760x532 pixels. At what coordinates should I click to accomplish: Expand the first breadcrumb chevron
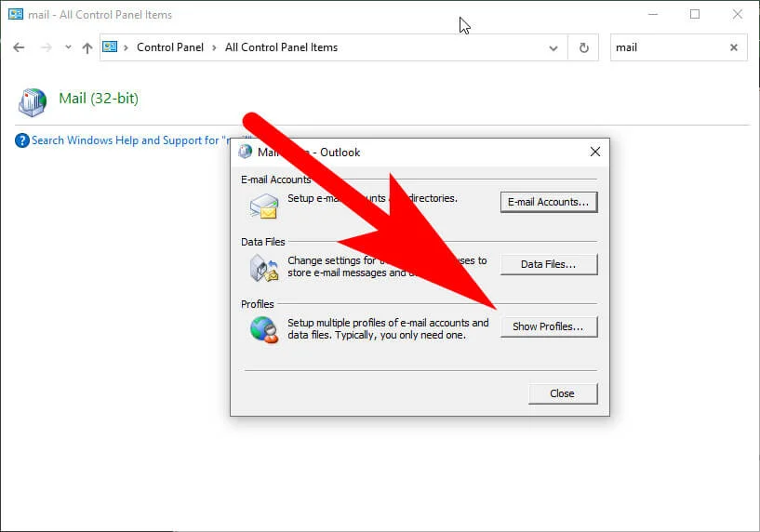pyautogui.click(x=126, y=47)
